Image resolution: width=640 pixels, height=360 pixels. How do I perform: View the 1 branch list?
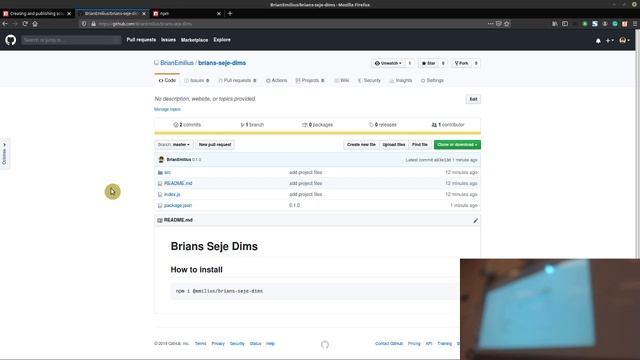tap(252, 124)
